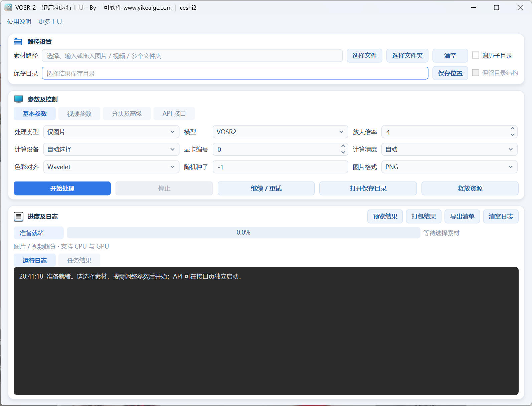Open the 模型 dropdown showing VOSR2

pyautogui.click(x=281, y=132)
